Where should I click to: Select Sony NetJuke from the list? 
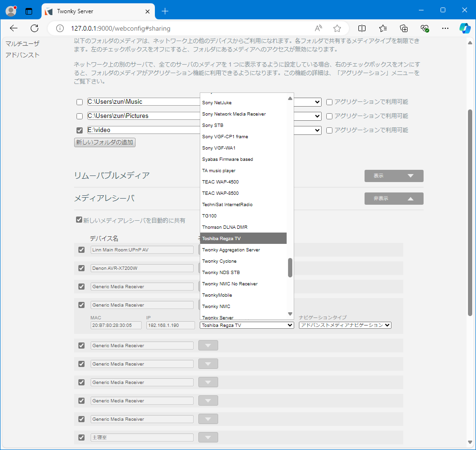click(x=243, y=103)
